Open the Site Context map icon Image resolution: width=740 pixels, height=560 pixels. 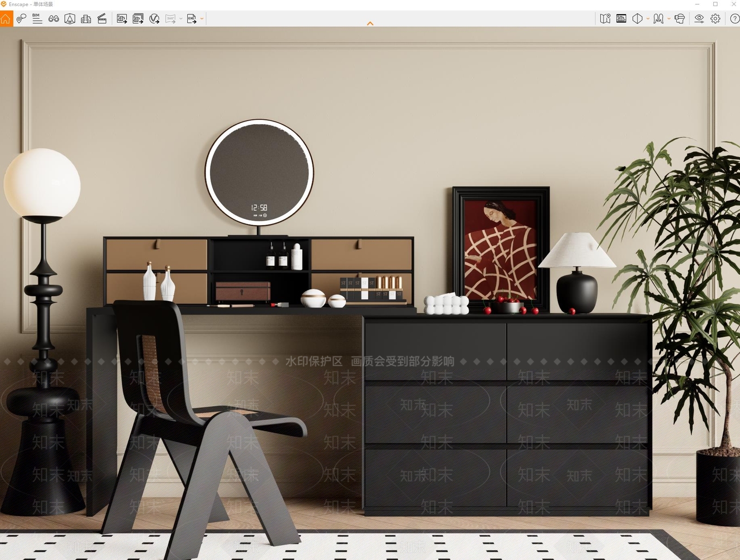tap(605, 18)
